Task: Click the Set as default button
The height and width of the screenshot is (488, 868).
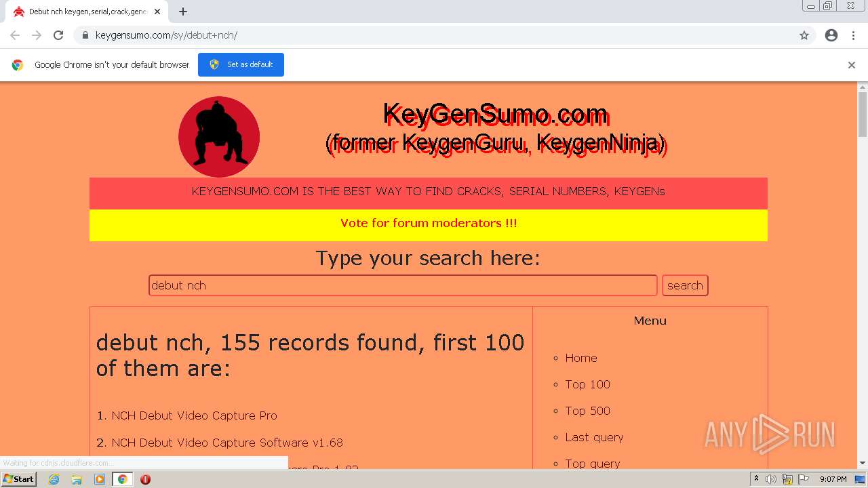Action: 241,64
